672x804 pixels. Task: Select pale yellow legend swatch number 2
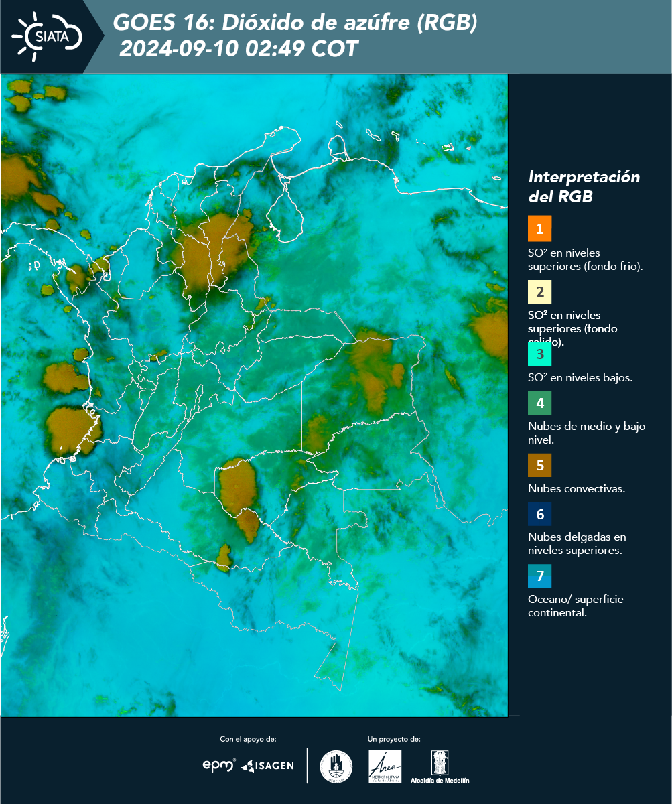[x=539, y=293]
